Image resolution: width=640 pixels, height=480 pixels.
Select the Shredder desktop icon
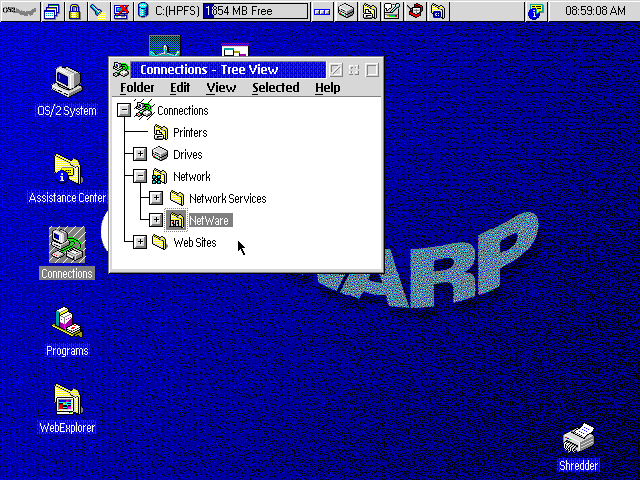click(x=578, y=438)
